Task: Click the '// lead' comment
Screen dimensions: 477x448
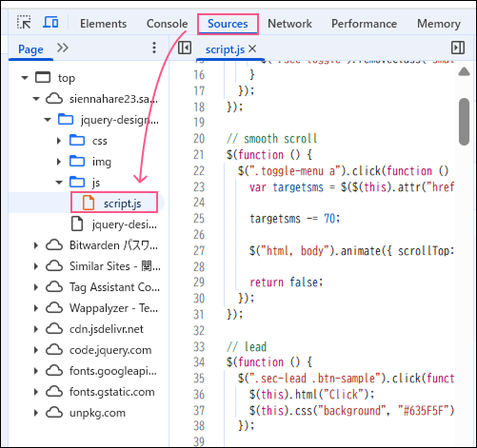Action: point(247,346)
